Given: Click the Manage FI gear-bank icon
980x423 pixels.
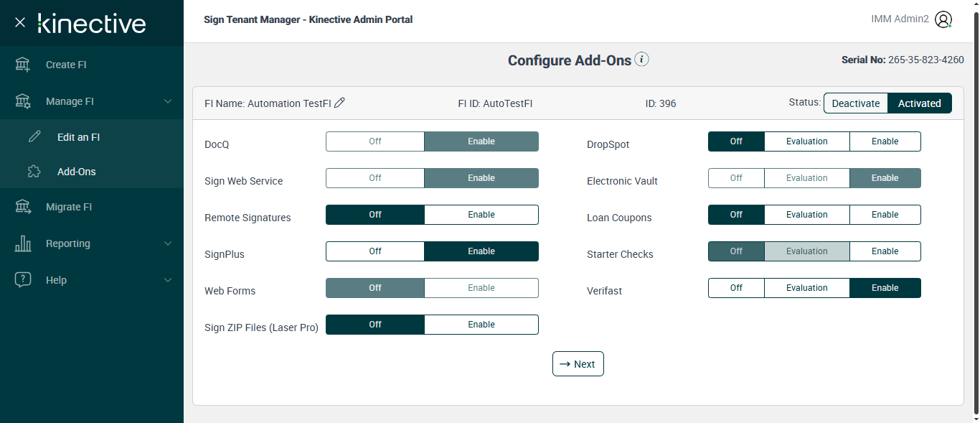Looking at the screenshot, I should pyautogui.click(x=23, y=101).
